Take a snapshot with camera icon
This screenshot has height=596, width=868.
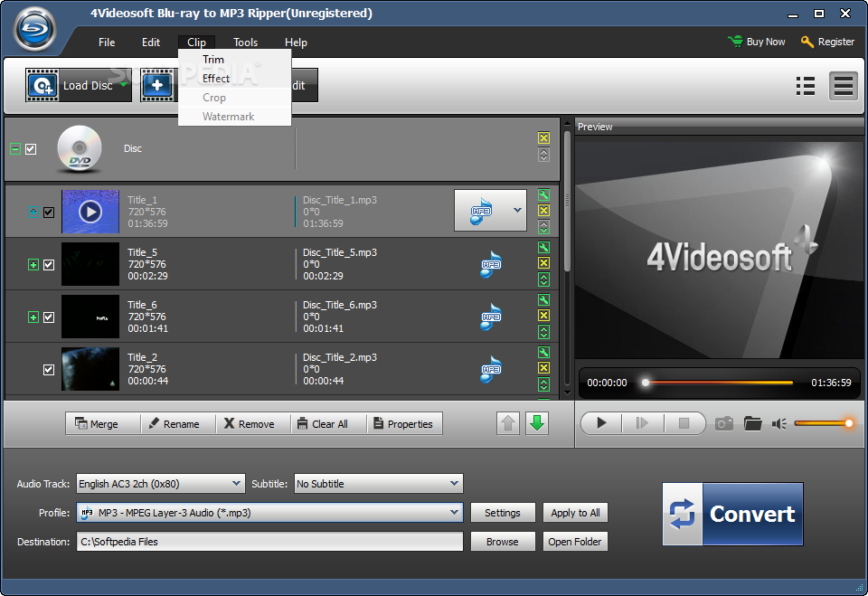pyautogui.click(x=724, y=424)
